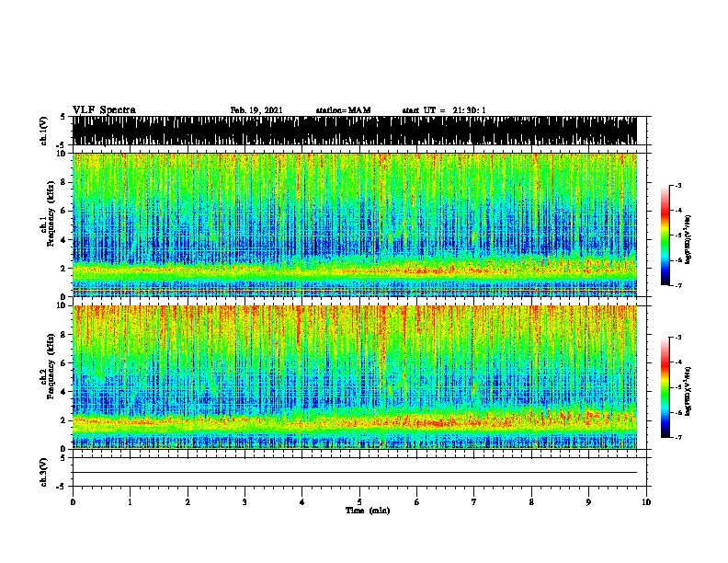
Task: Click the time axis tick label '10'
Action: 646,502
